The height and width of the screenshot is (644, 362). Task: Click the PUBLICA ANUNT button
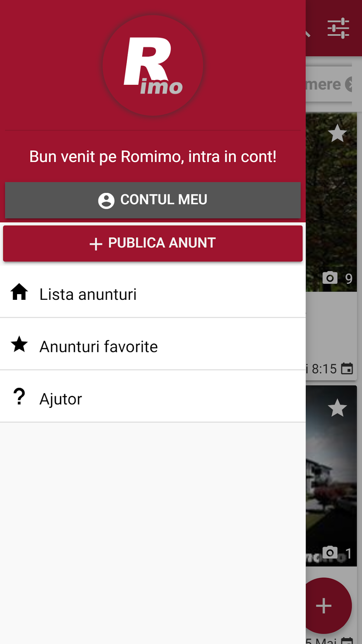coord(153,243)
